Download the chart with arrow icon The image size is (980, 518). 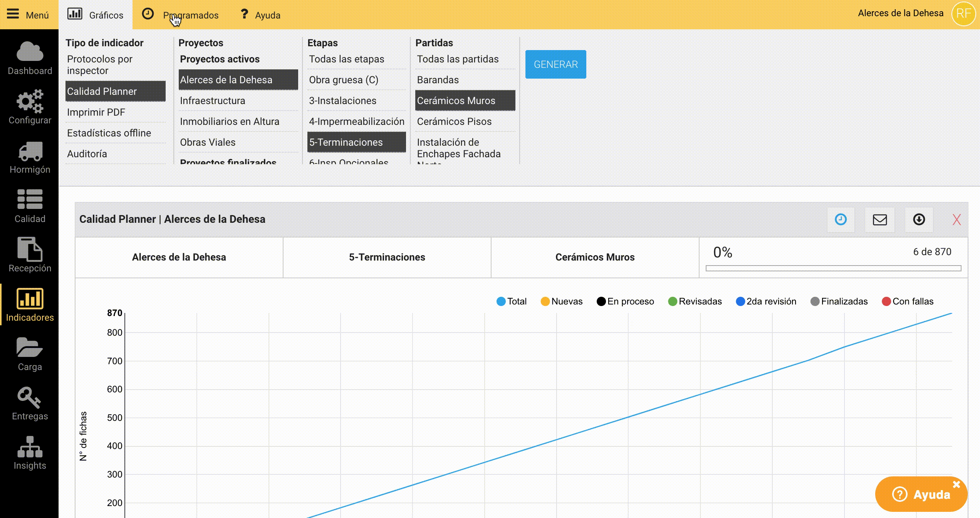click(919, 220)
